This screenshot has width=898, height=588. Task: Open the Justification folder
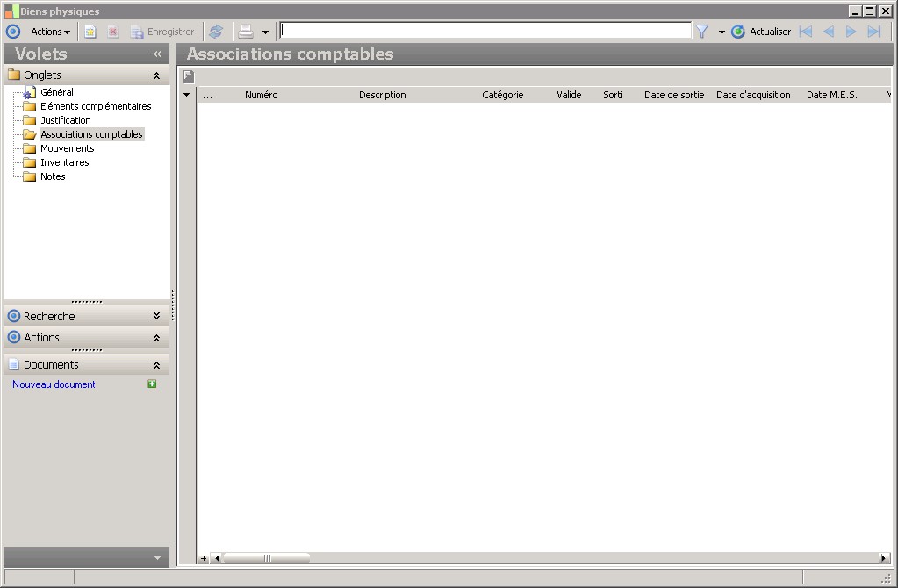(65, 120)
